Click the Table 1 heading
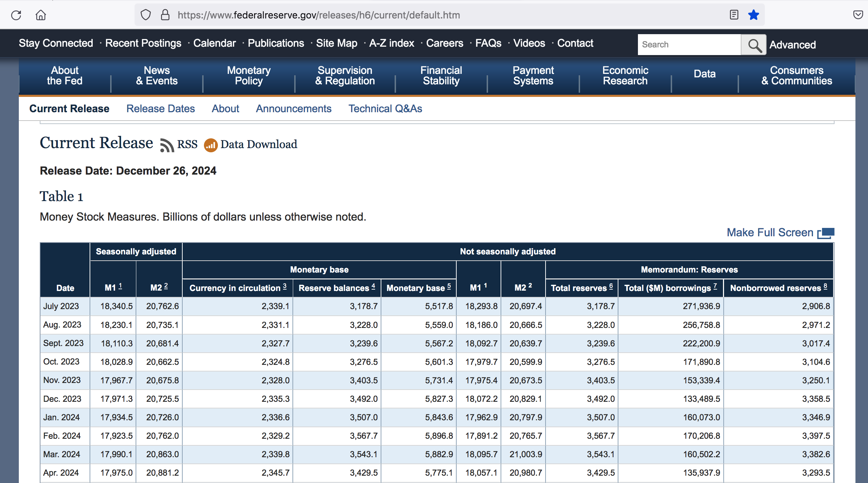 tap(61, 197)
